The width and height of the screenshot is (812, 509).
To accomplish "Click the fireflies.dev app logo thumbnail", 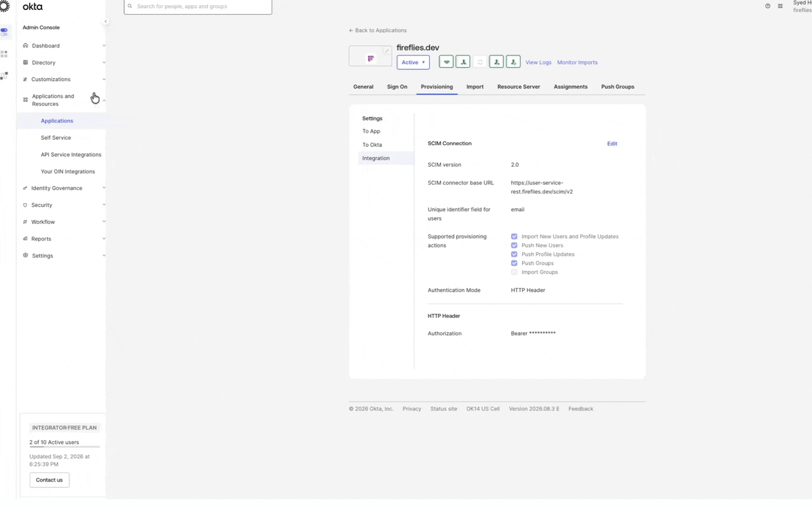I will tap(370, 57).
